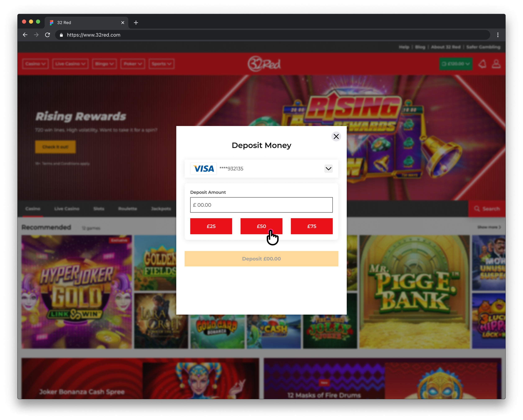Expand the Visa card selector dropdown
Screen dimensions: 523x420
coord(328,169)
